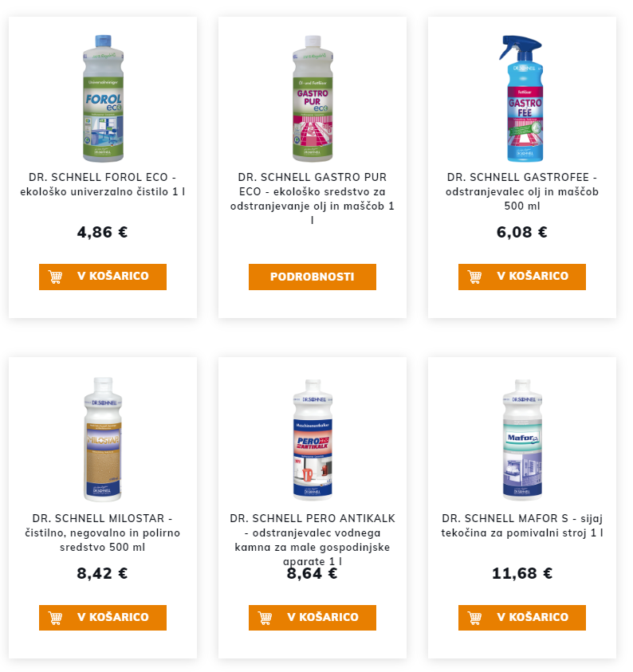This screenshot has height=672, width=633.
Task: View the Mafor S bottle image
Action: (522, 438)
